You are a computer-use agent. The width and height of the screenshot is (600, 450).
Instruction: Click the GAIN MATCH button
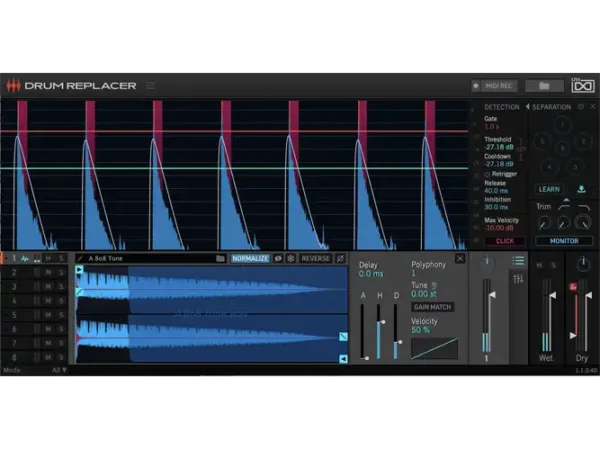(x=432, y=307)
